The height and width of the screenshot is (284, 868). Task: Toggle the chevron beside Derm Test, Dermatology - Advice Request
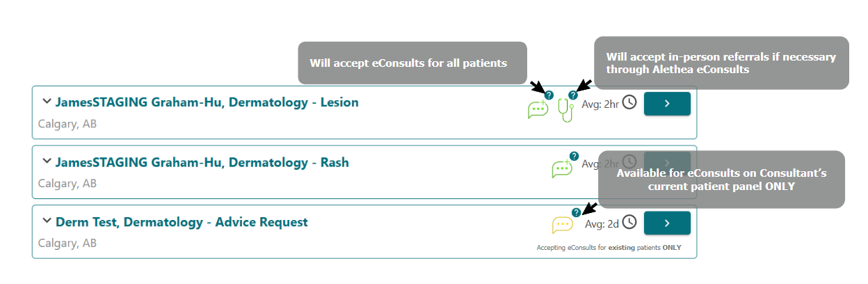pos(47,221)
